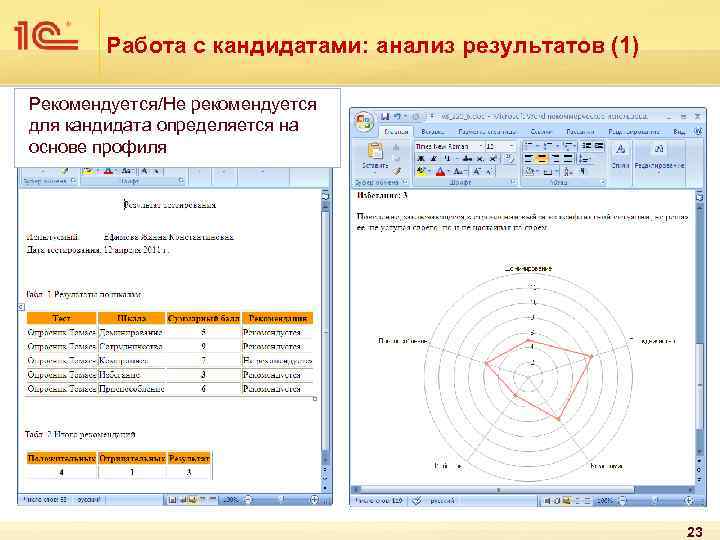Open the font size dropdown

click(512, 146)
